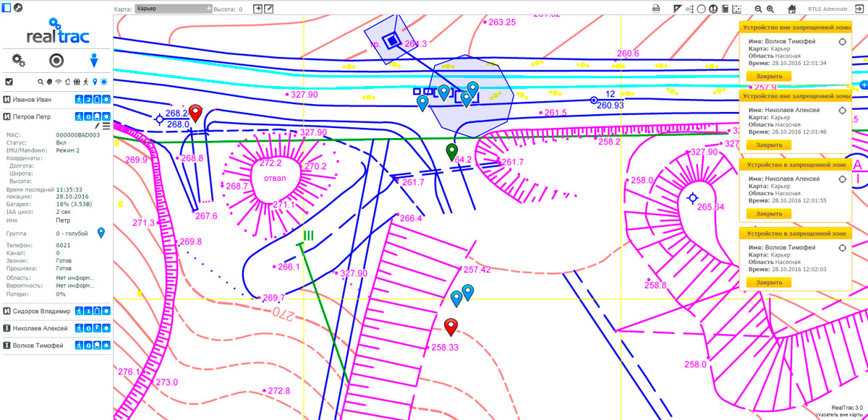The image size is (868, 420).
Task: Click the plus add button beside Высота
Action: pyautogui.click(x=258, y=9)
